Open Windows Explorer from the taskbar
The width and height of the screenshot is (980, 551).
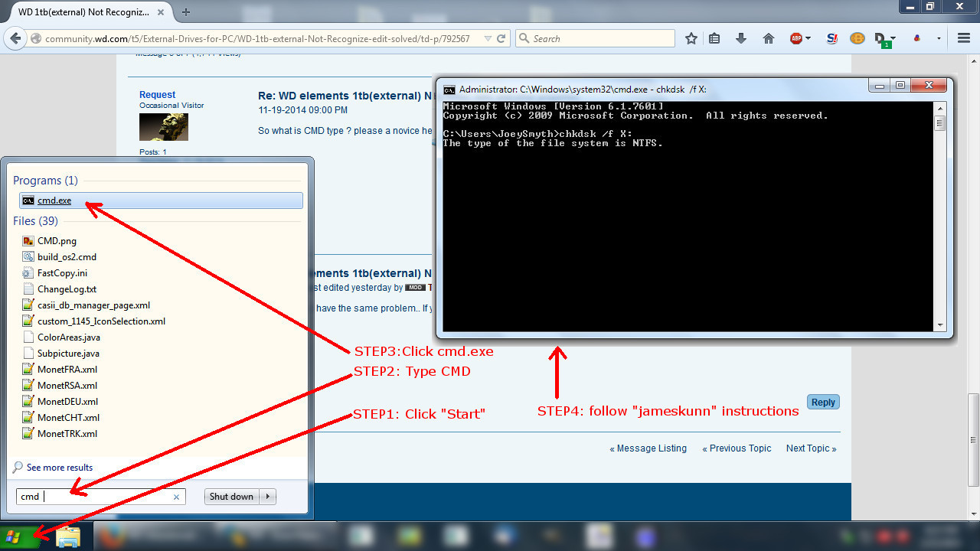[x=68, y=537]
